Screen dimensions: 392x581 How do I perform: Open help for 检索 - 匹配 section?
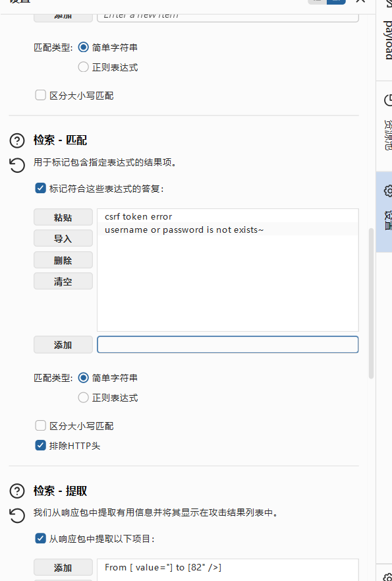click(17, 140)
